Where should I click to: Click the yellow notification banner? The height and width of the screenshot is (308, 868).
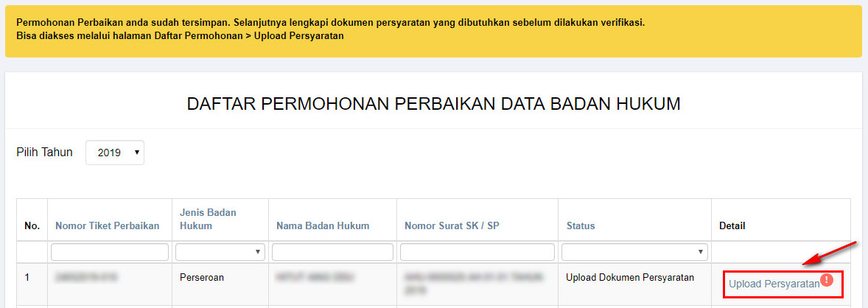(x=433, y=29)
